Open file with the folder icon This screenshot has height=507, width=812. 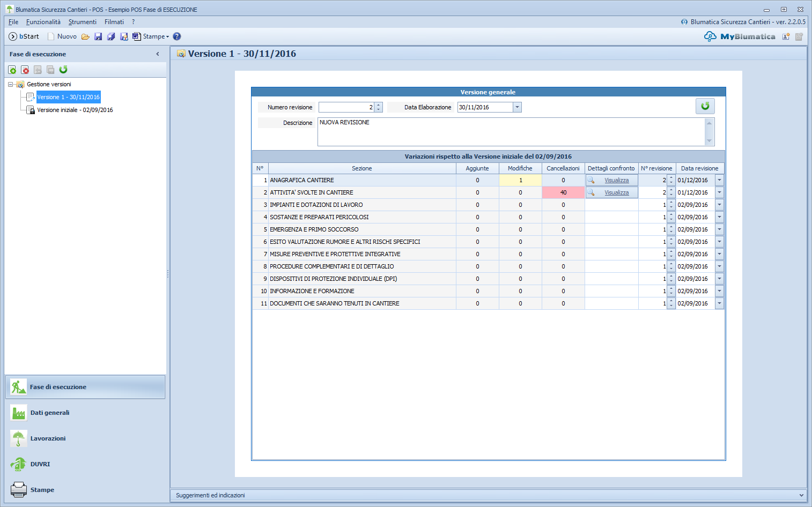tap(85, 36)
